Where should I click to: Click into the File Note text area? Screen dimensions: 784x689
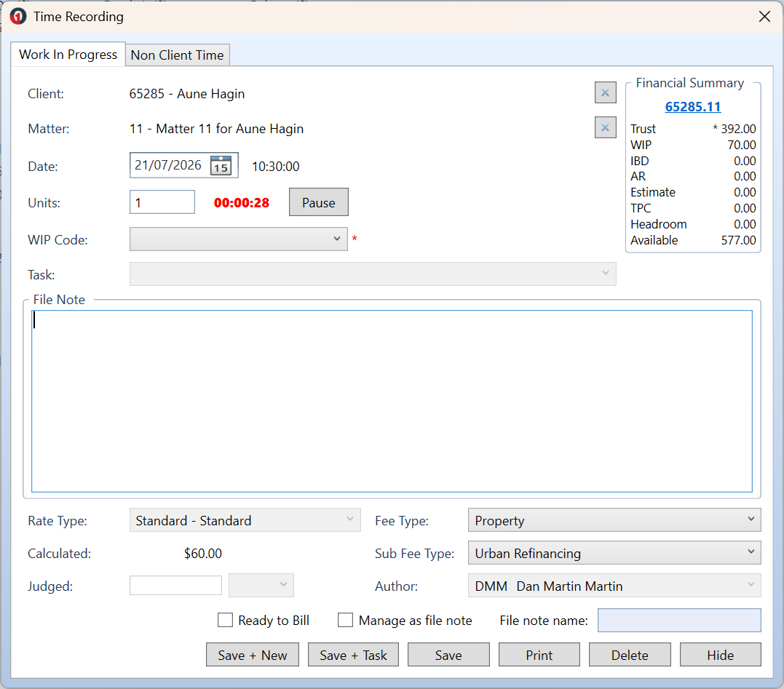[392, 401]
